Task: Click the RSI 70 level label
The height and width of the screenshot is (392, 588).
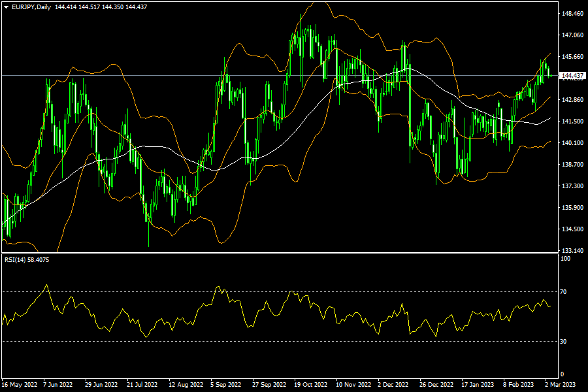Action: 563,292
